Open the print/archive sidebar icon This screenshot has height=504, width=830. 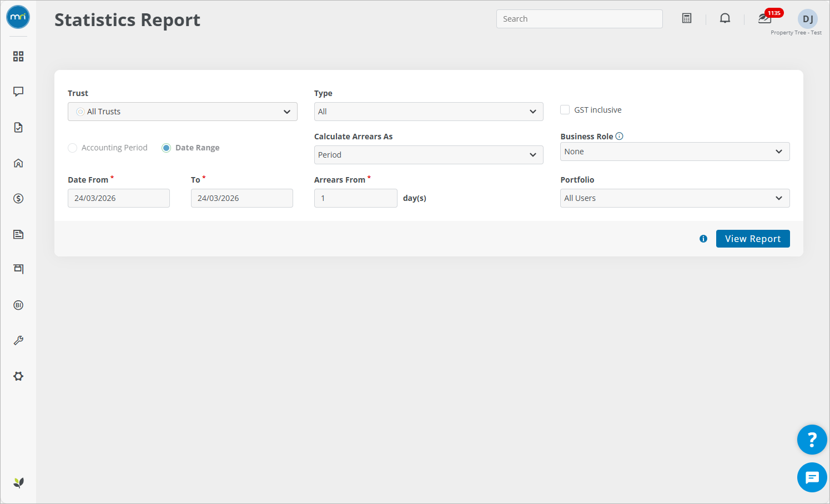pyautogui.click(x=18, y=269)
